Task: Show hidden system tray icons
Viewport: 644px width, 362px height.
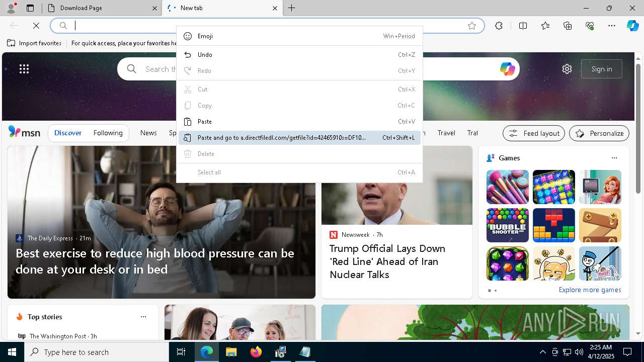Action: click(x=542, y=352)
